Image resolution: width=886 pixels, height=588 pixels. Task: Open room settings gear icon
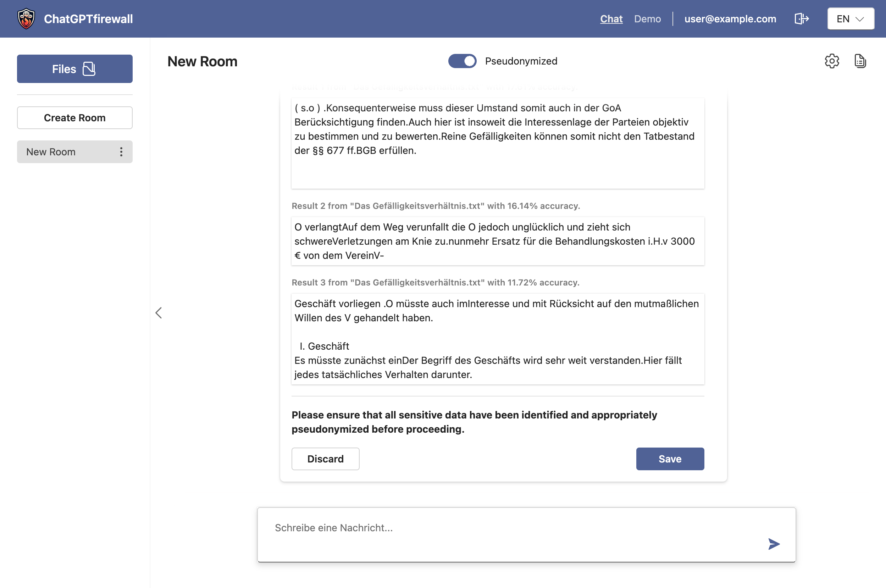[831, 61]
